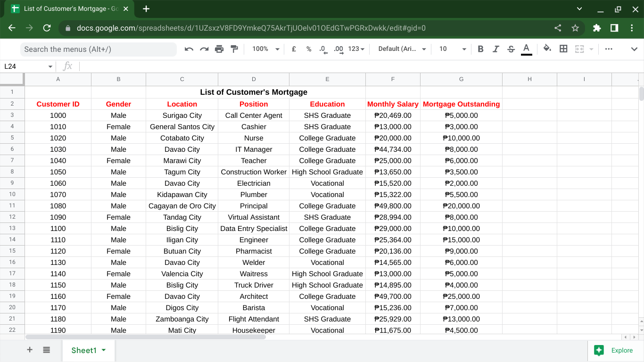Increase decimal places icon
Viewport: 644px width, 362px height.
pyautogui.click(x=339, y=49)
